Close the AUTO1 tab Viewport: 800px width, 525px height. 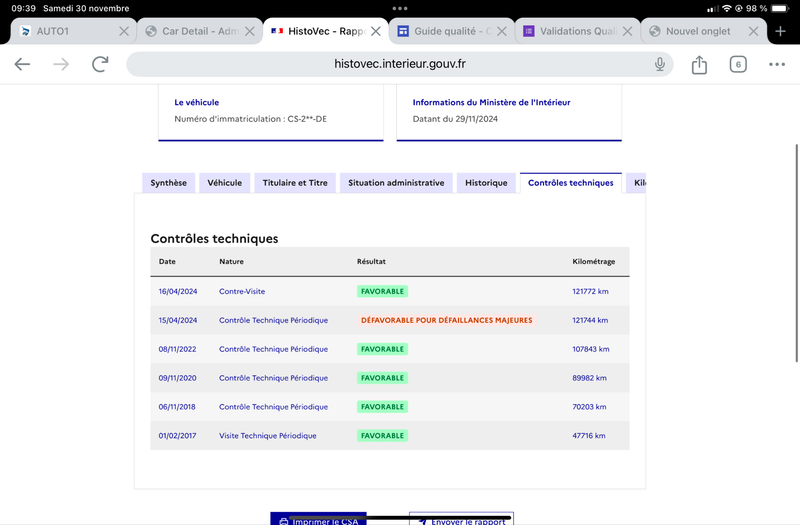point(124,32)
